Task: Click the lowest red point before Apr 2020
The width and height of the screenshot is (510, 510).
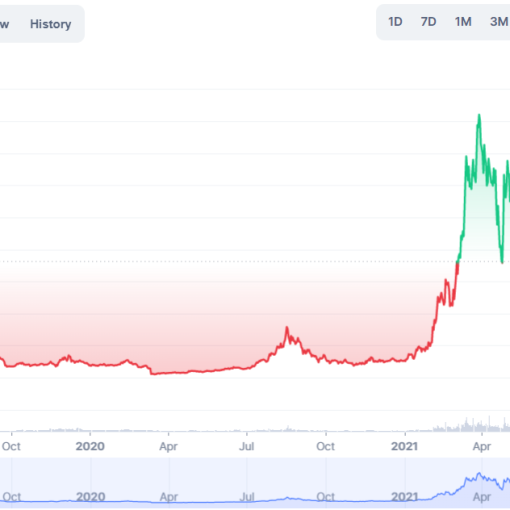Action: 152,373
